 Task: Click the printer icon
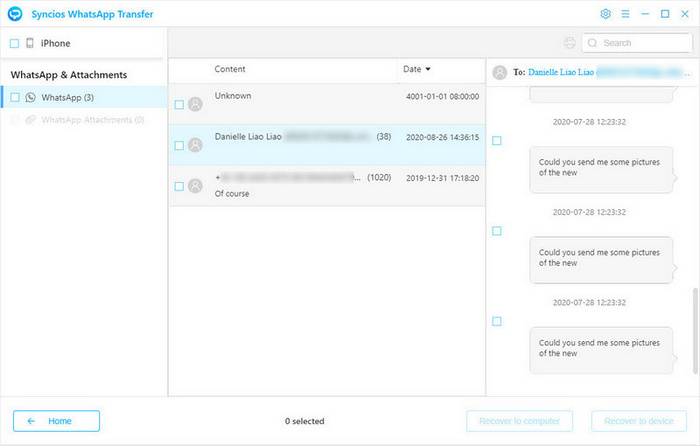point(570,43)
